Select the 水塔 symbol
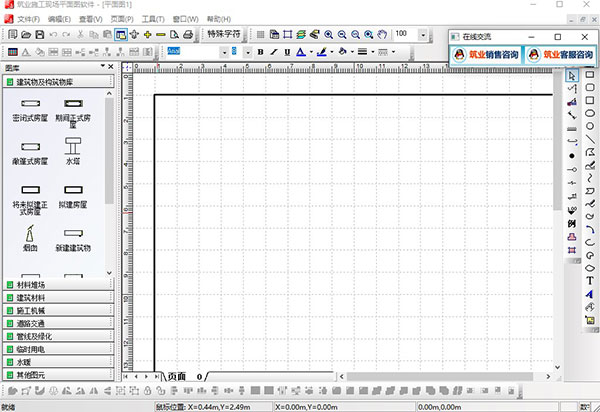Image resolution: width=600 pixels, height=412 pixels. coord(73,151)
